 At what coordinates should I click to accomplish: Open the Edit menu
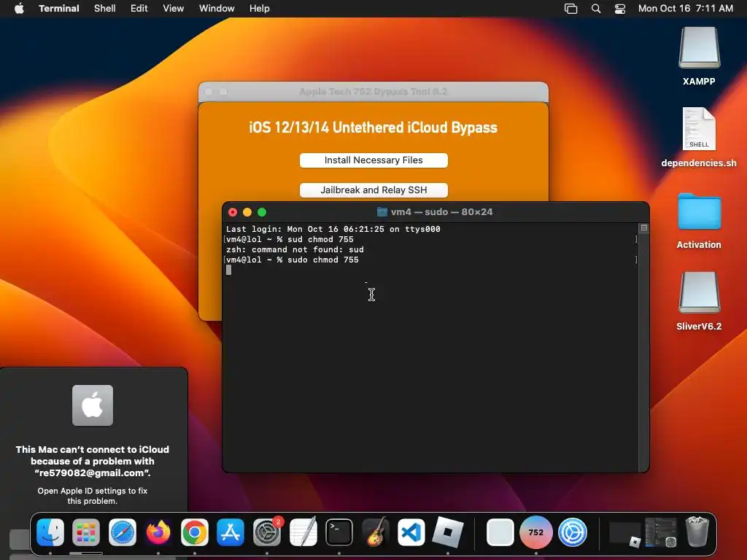coord(139,9)
